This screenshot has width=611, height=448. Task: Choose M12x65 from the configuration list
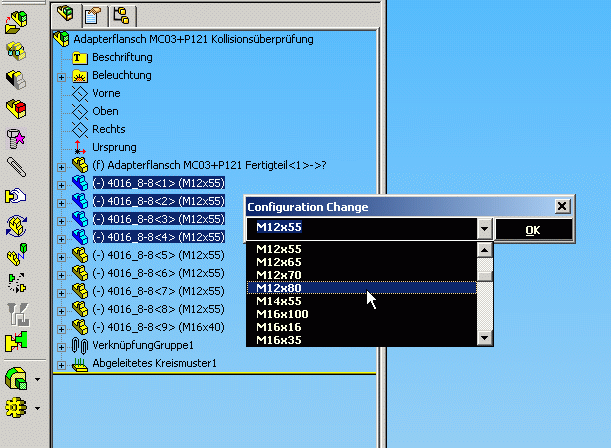(362, 262)
